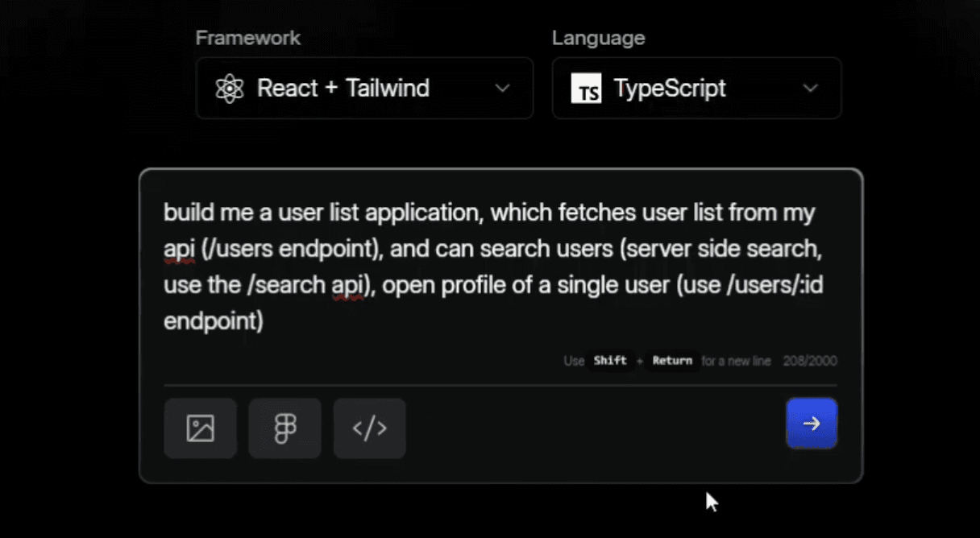This screenshot has width=980, height=538.
Task: Click the "for a new line" hint text
Action: (736, 361)
